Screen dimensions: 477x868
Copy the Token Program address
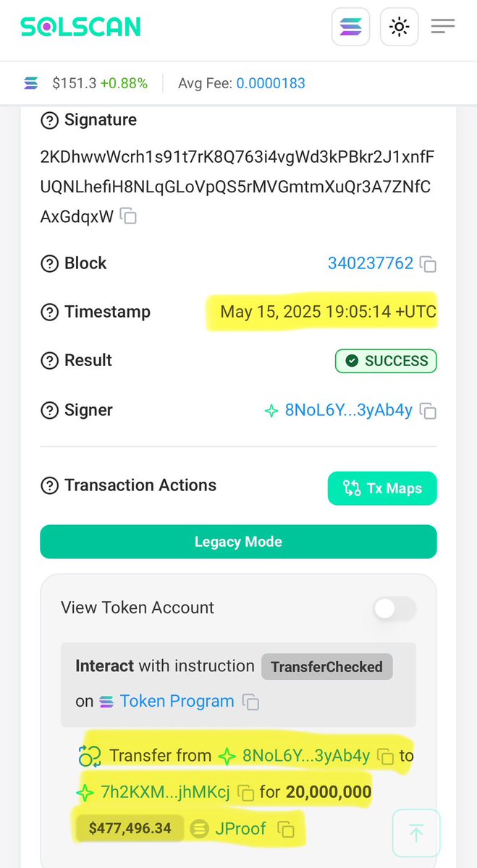tap(250, 702)
